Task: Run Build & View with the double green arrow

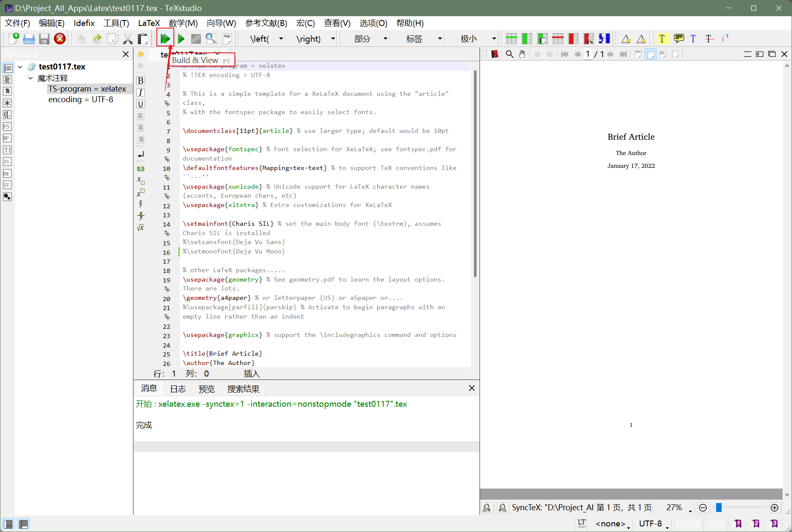Action: click(x=165, y=38)
